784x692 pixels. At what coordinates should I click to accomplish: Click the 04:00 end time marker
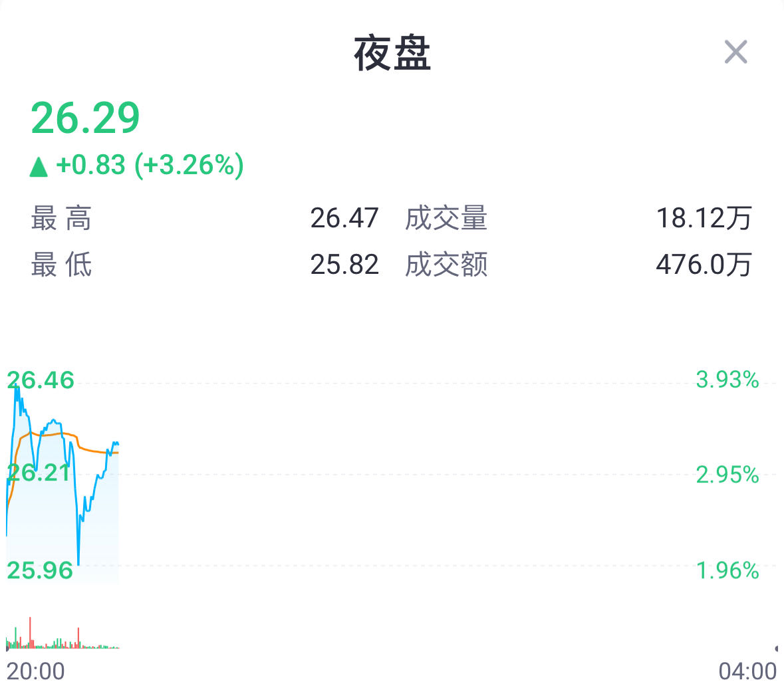[747, 671]
